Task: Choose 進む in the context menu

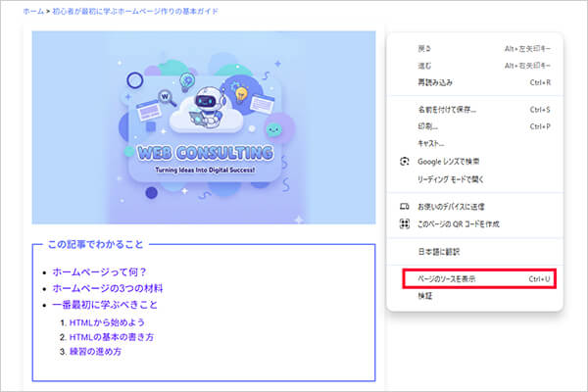Action: [474, 66]
